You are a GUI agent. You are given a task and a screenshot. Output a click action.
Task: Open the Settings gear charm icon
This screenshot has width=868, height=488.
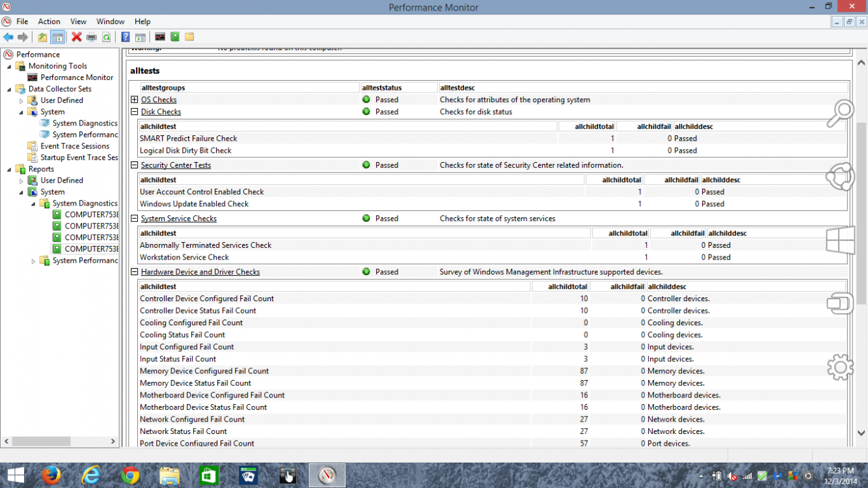[x=840, y=368]
